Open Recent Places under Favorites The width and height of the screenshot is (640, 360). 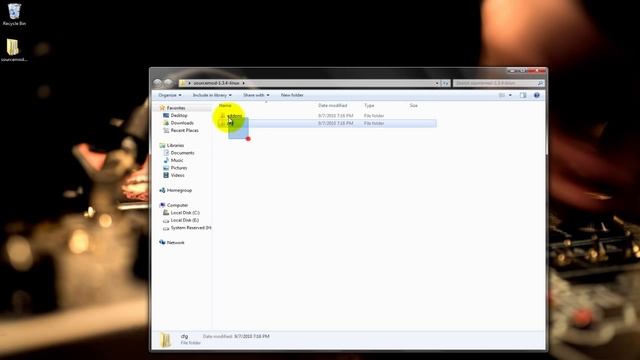[x=184, y=130]
